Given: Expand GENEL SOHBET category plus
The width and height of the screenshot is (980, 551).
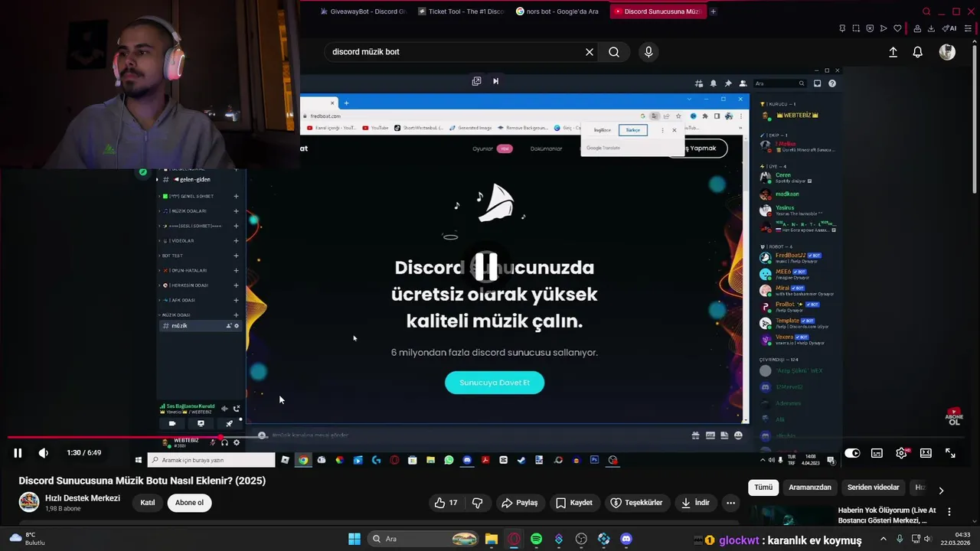Looking at the screenshot, I should tap(236, 197).
